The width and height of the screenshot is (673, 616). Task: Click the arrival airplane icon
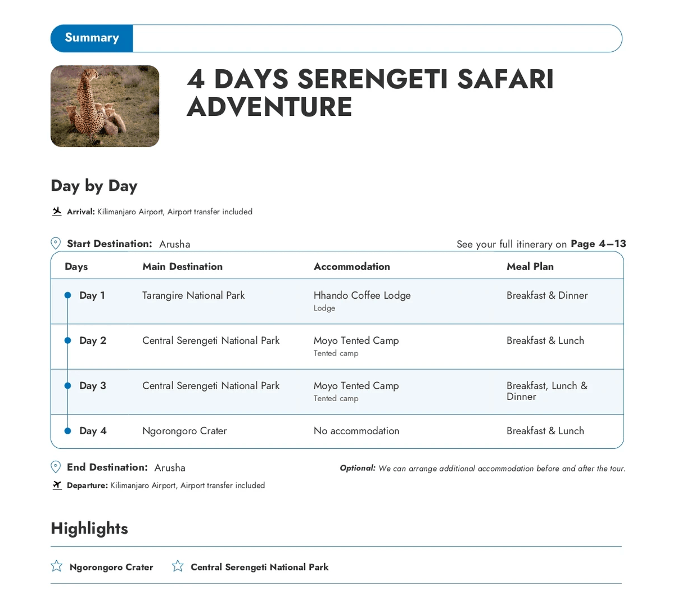pyautogui.click(x=57, y=212)
